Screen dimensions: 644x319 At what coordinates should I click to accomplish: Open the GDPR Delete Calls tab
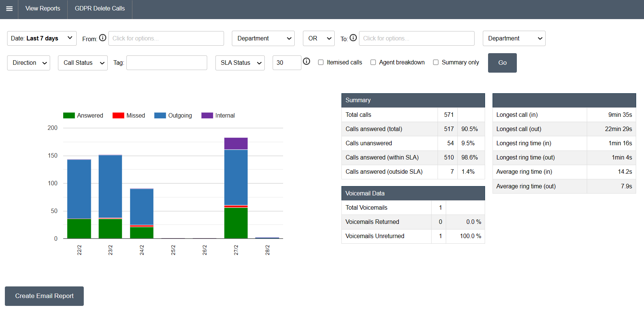pyautogui.click(x=100, y=9)
